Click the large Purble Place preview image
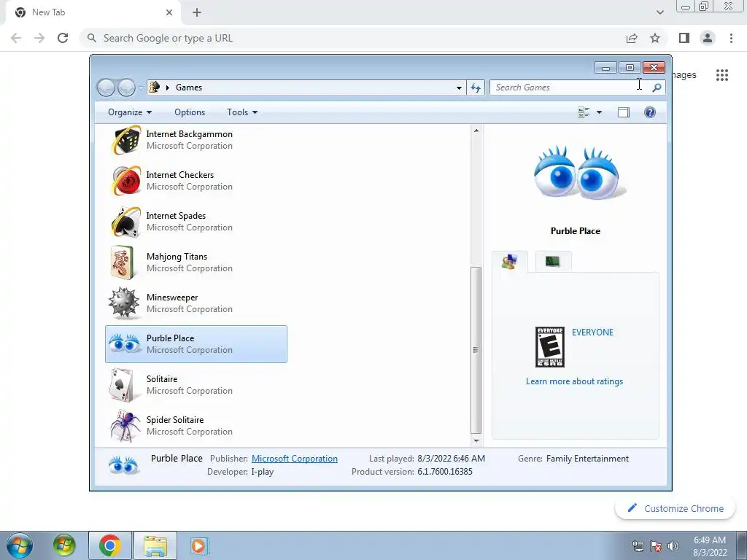Image resolution: width=747 pixels, height=560 pixels. coord(580,172)
